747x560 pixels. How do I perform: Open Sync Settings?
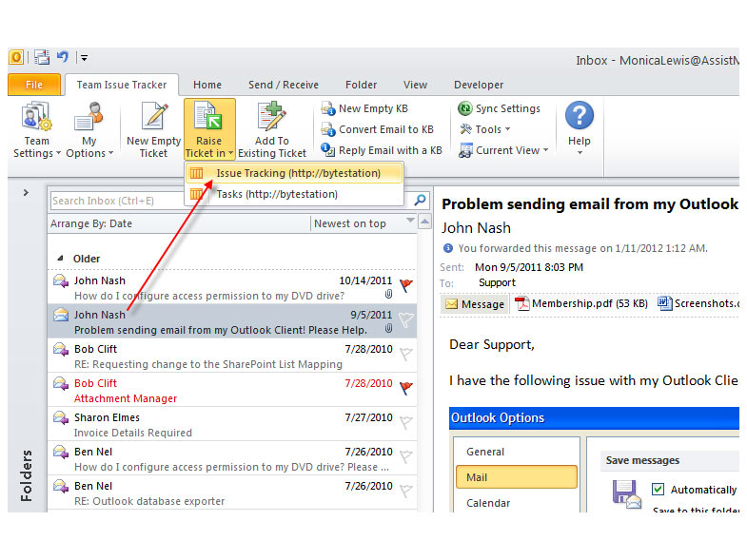pyautogui.click(x=506, y=108)
